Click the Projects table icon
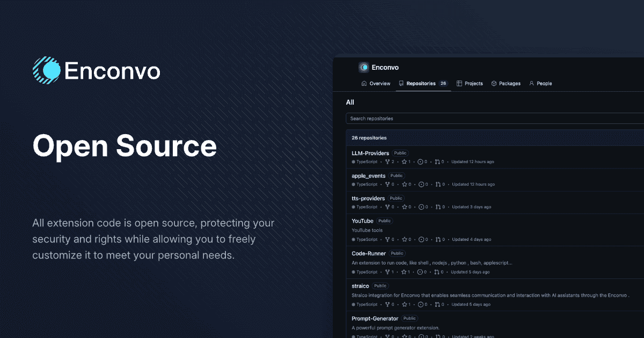The image size is (644, 338). tap(459, 83)
